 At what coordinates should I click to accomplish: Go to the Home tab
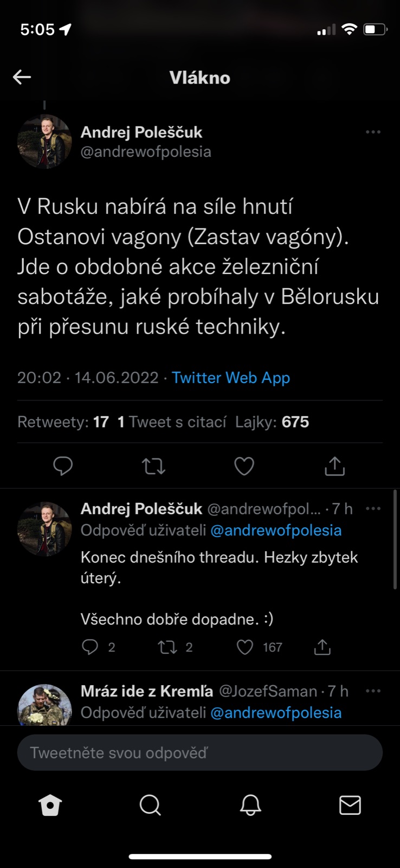pyautogui.click(x=50, y=806)
